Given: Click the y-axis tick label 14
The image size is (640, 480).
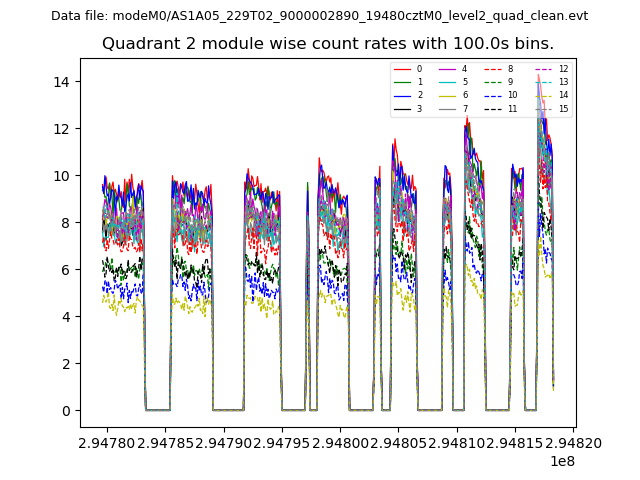Looking at the screenshot, I should [x=60, y=81].
